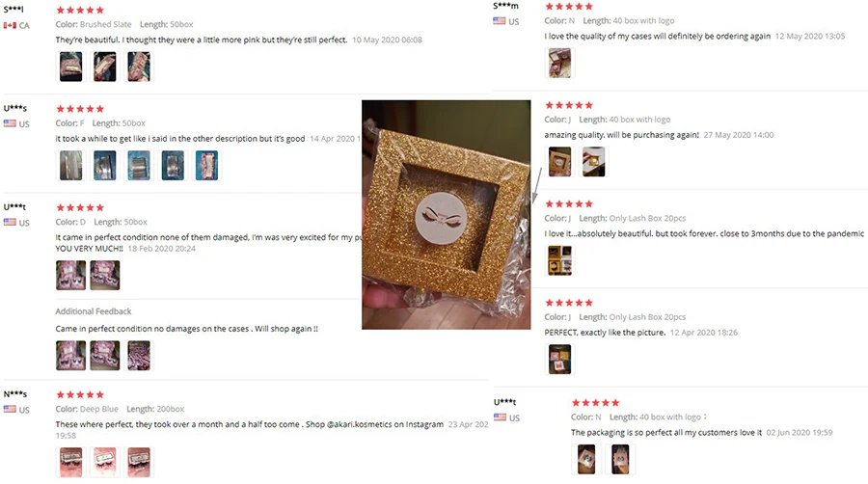The width and height of the screenshot is (868, 484).
Task: Open fifth photo in Color F 50box review
Action: (x=206, y=166)
